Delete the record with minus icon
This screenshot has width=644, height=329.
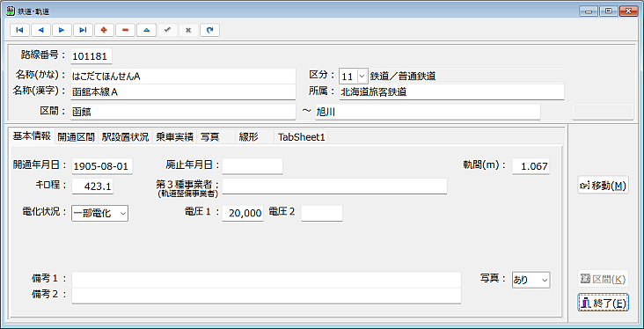[125, 30]
